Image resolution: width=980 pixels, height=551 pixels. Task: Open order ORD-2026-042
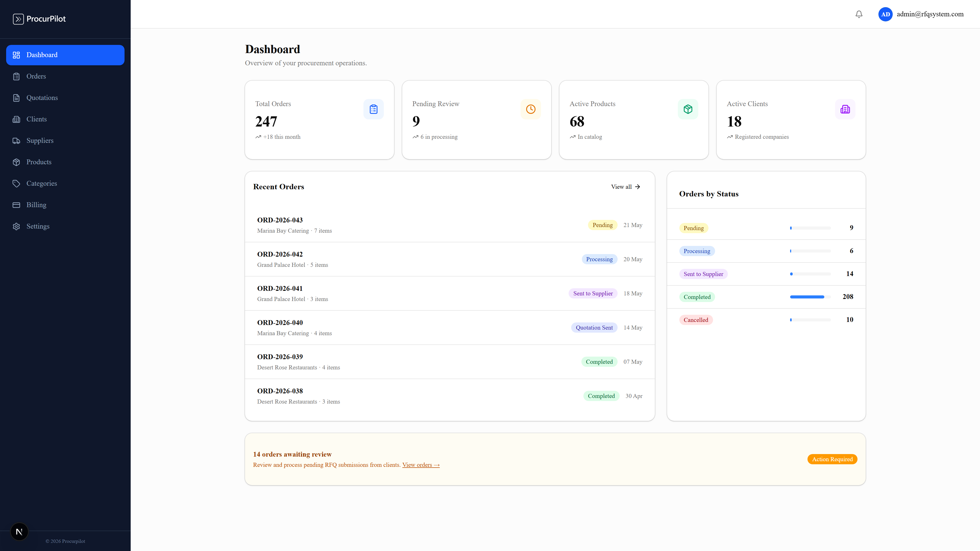click(x=450, y=259)
